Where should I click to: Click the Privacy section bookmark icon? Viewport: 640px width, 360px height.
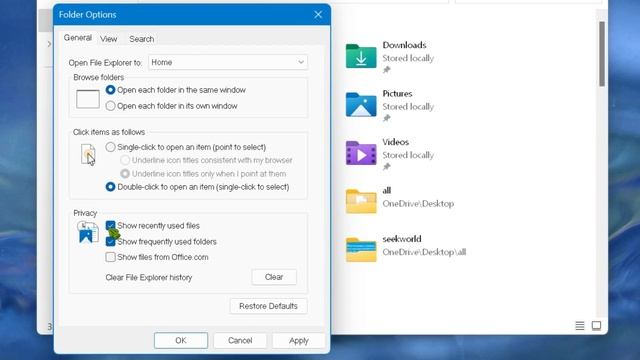(x=88, y=232)
